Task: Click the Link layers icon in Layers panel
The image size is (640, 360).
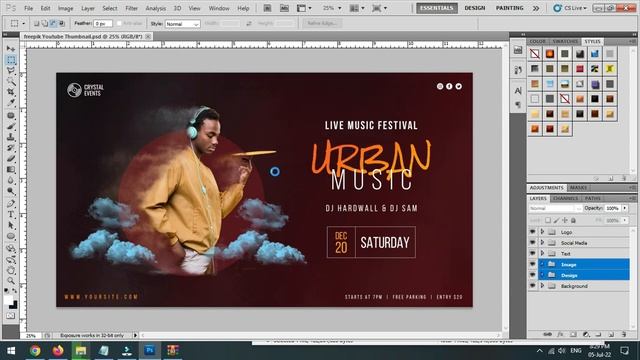Action: [x=548, y=334]
